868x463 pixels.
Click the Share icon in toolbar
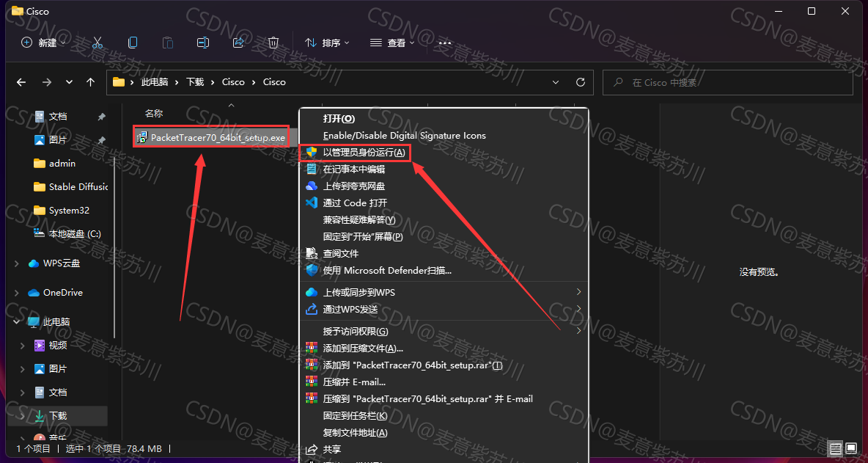(238, 43)
